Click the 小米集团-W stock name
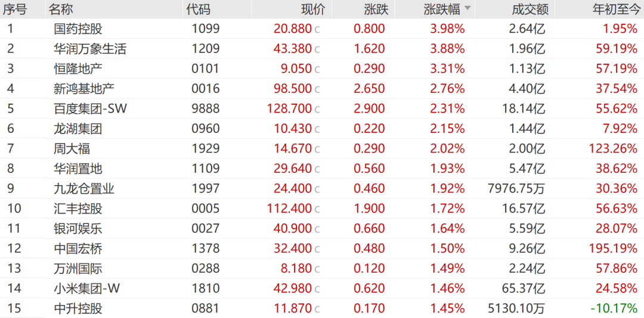Image resolution: width=644 pixels, height=318 pixels. (87, 288)
